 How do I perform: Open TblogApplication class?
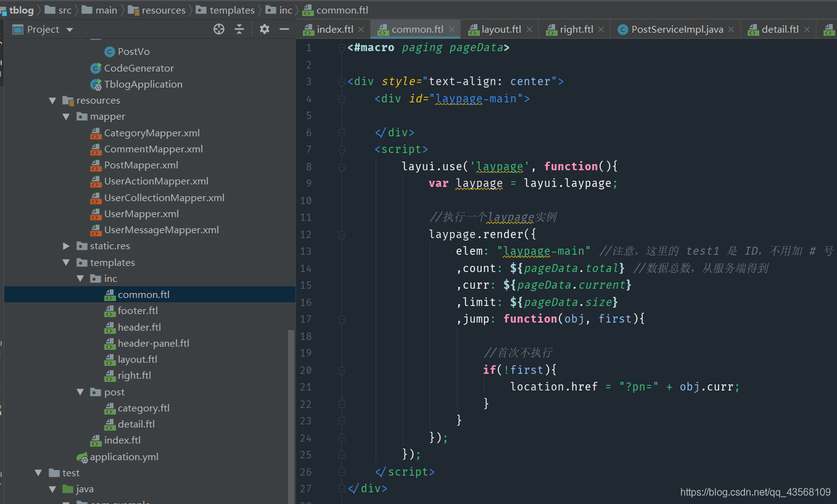[136, 84]
